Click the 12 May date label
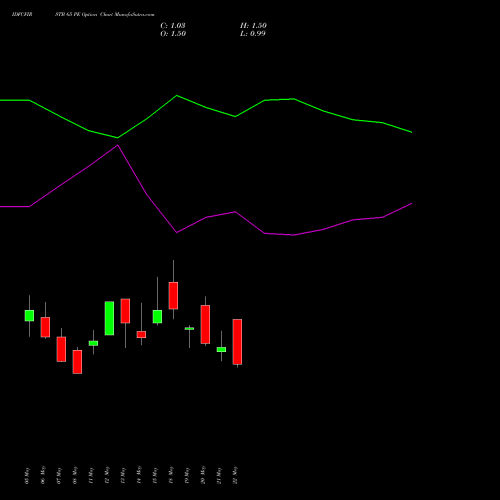 pos(107,475)
